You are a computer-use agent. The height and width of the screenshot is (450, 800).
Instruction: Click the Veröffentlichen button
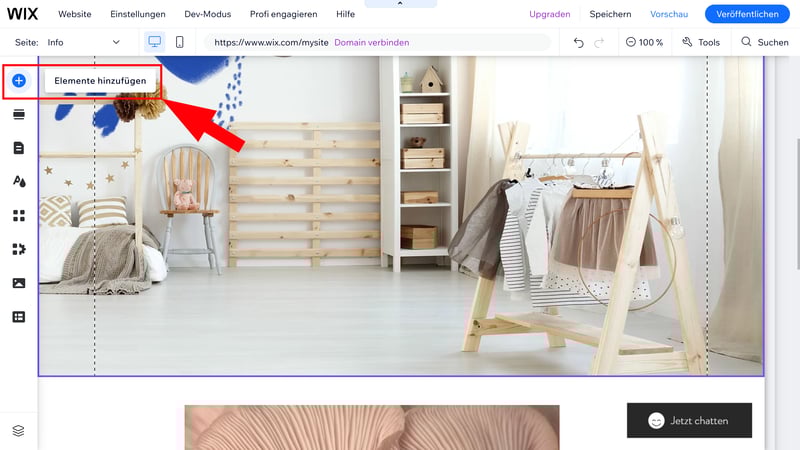[746, 14]
